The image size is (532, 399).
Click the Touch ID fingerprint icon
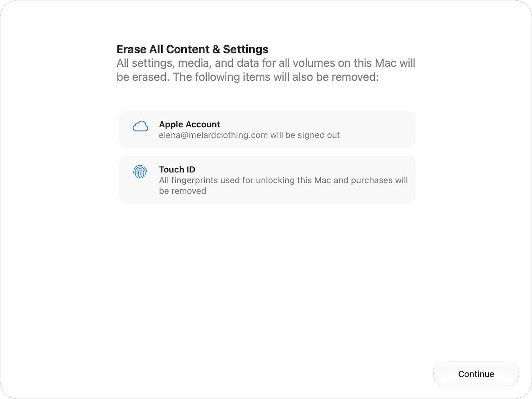(140, 172)
